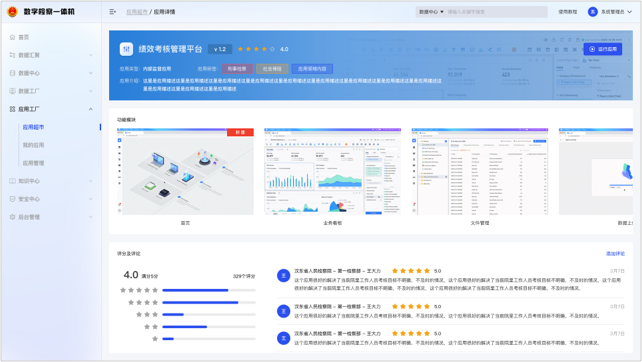
Task: Click the 添加评论 link
Action: pos(615,254)
